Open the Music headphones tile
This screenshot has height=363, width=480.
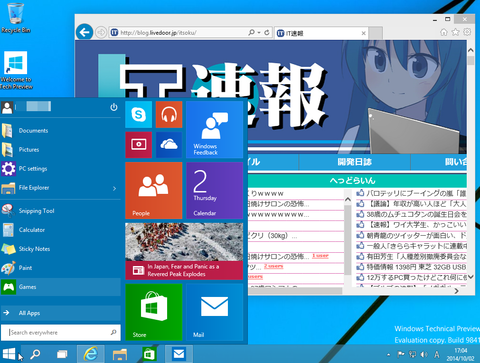click(169, 115)
